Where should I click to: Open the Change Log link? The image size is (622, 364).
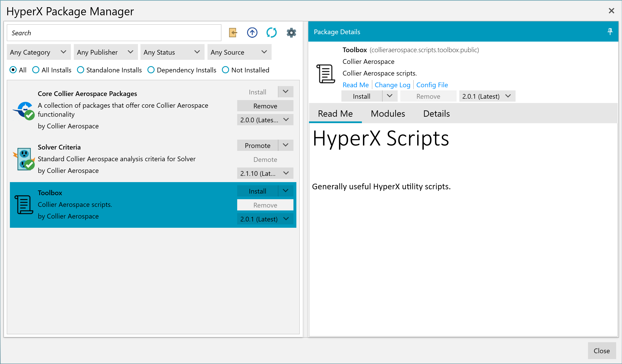point(392,85)
